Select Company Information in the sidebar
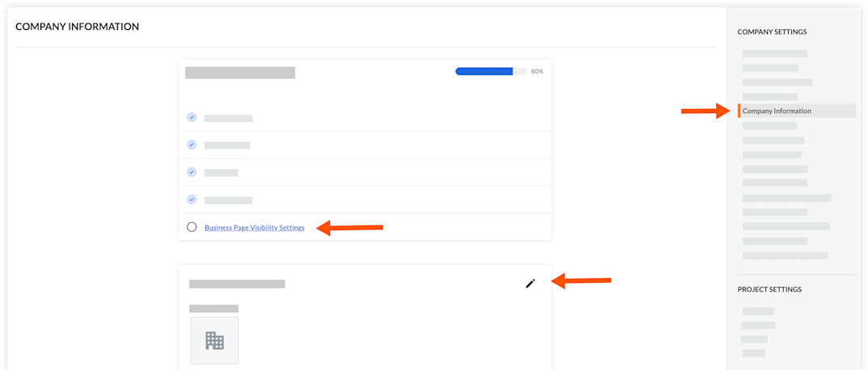 pyautogui.click(x=777, y=111)
